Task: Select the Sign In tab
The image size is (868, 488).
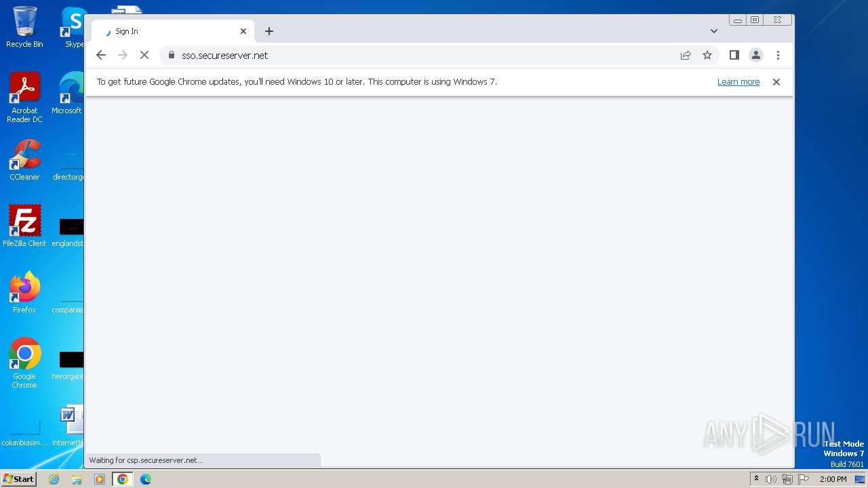Action: (173, 31)
